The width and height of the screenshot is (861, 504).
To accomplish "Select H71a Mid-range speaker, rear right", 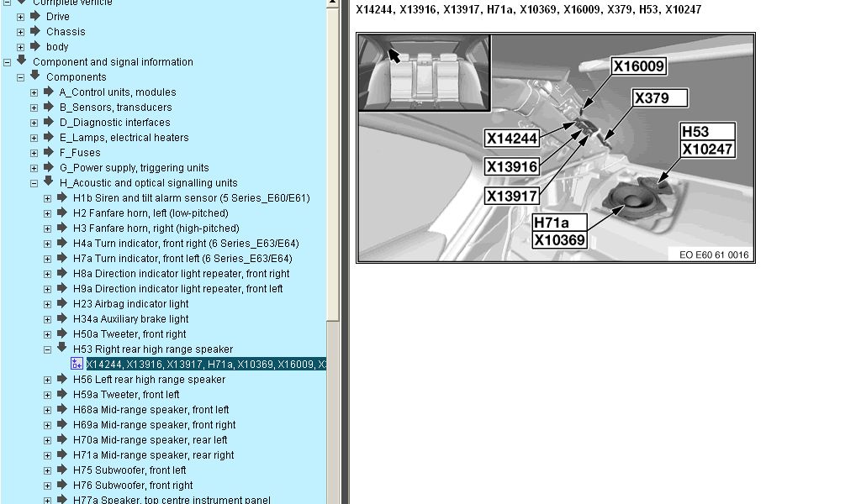I will [153, 455].
